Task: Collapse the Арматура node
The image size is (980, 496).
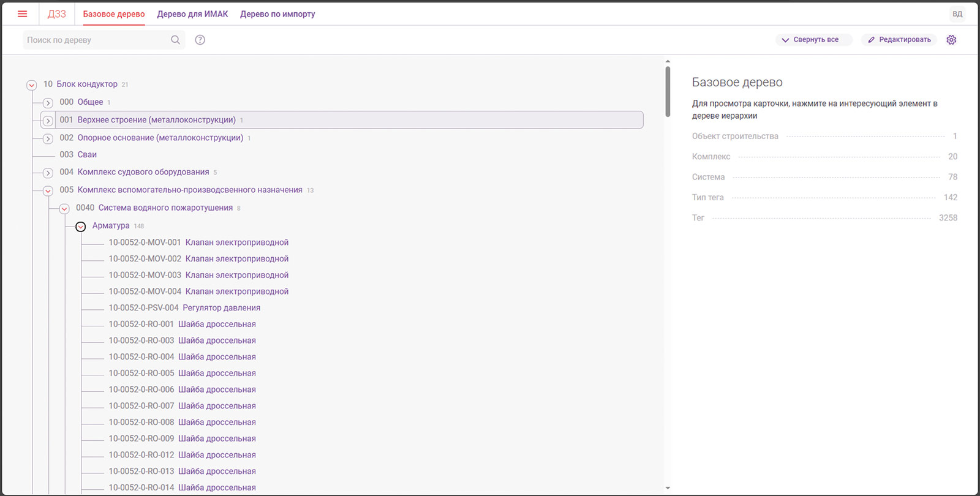Action: [80, 227]
